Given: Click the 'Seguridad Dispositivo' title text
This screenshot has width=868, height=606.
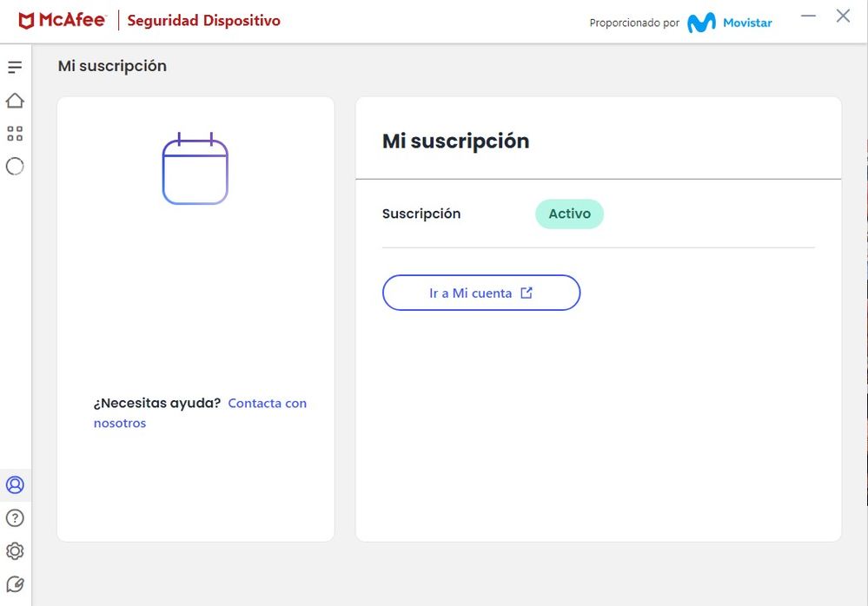Looking at the screenshot, I should point(203,21).
